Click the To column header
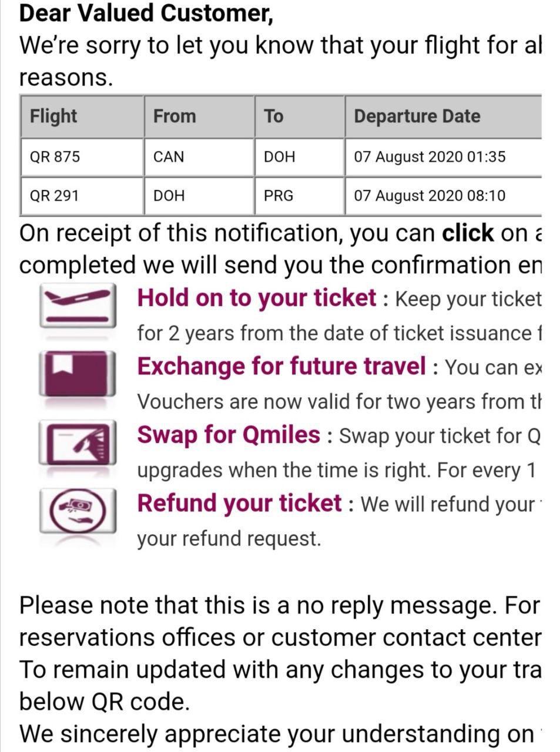Image resolution: width=560 pixels, height=752 pixels. pos(299,117)
